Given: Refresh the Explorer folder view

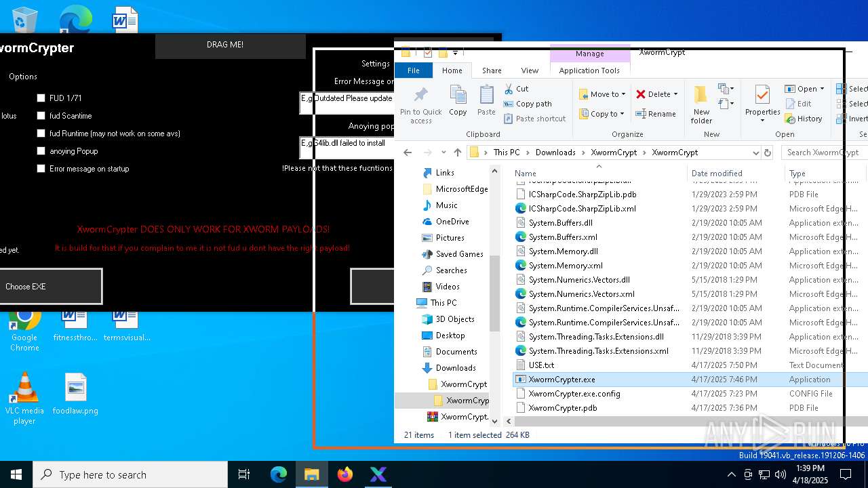Looking at the screenshot, I should [x=768, y=152].
